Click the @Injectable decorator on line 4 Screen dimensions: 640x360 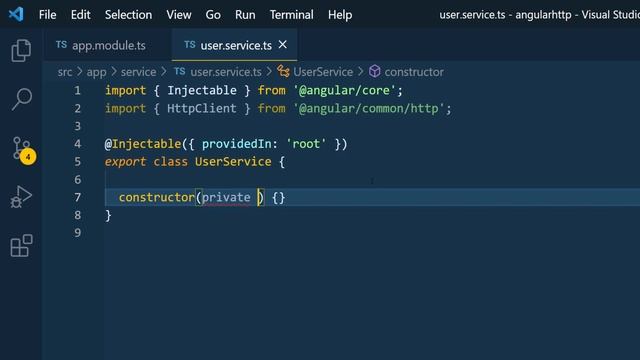(x=143, y=144)
